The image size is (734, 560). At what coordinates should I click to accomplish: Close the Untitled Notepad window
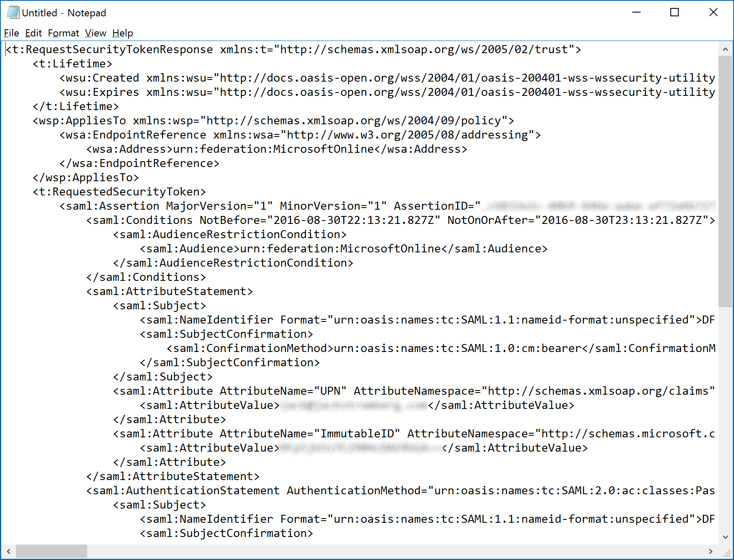pos(713,13)
